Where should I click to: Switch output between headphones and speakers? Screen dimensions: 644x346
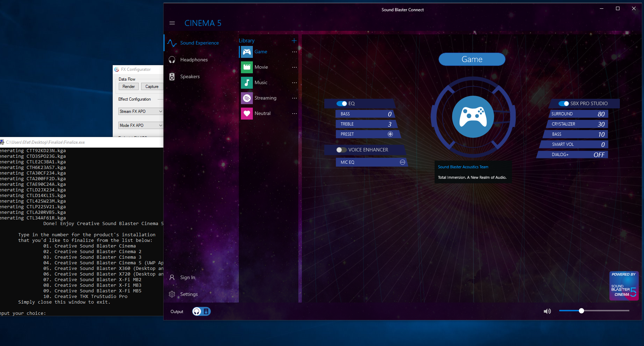click(x=201, y=311)
